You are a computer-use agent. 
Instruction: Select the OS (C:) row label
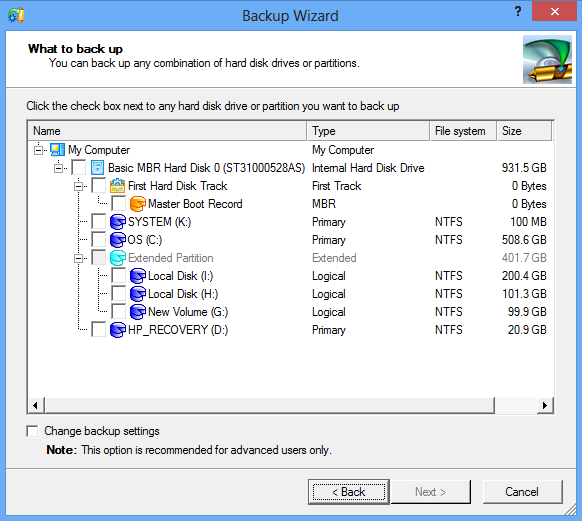[145, 240]
